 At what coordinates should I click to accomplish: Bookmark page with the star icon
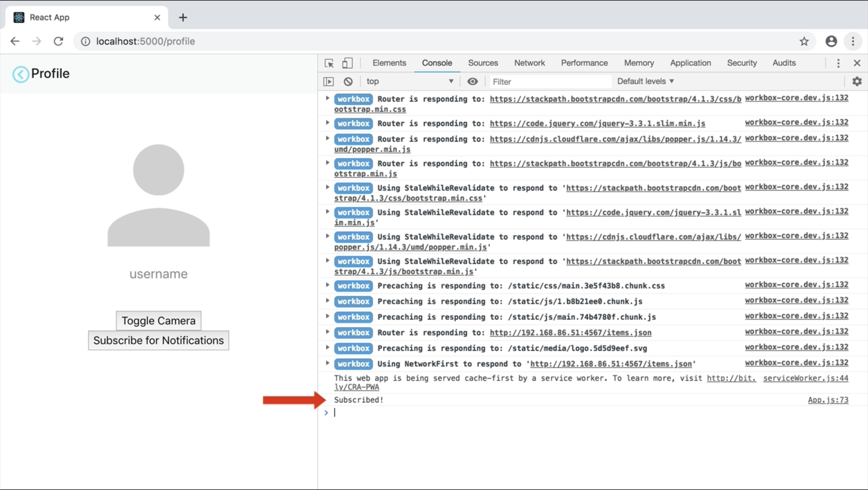(804, 41)
